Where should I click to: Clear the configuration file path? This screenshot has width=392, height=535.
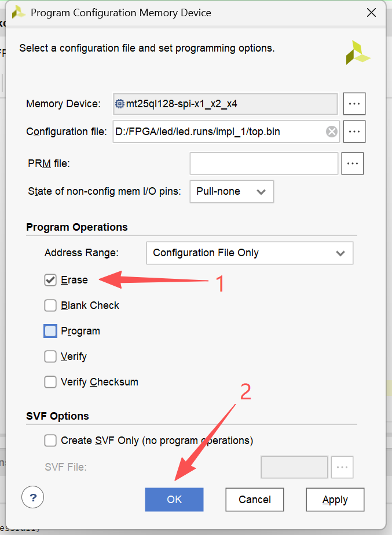tap(332, 132)
